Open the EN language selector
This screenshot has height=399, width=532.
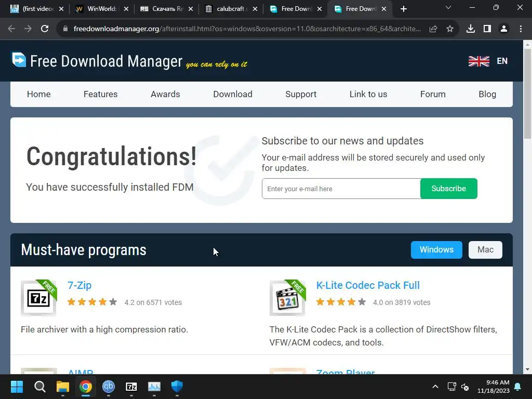502,61
